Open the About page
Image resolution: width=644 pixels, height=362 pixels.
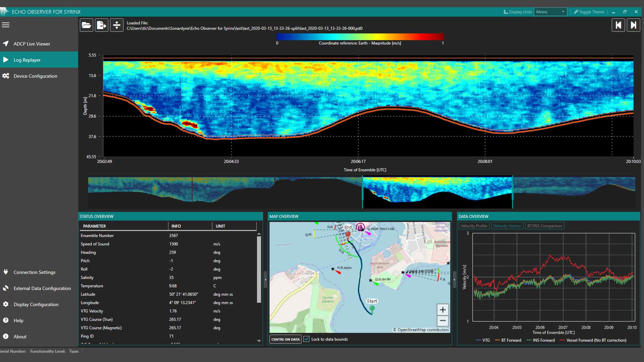tap(39, 337)
